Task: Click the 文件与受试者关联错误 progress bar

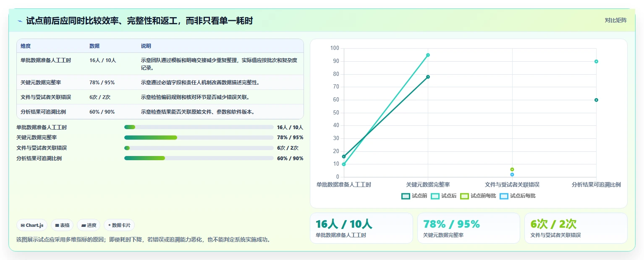Action: click(199, 148)
